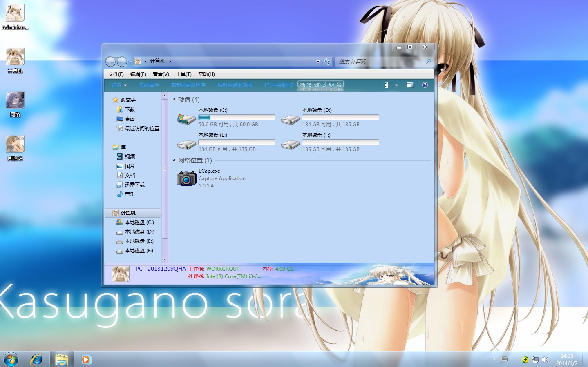Open the 编辑(E) menu
The image size is (588, 367).
pos(138,74)
